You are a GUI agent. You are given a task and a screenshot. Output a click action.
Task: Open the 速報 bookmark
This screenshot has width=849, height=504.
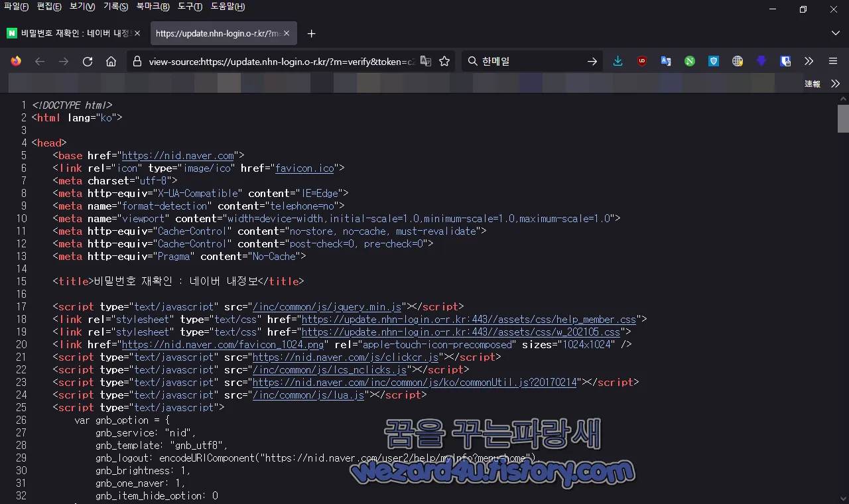tap(813, 84)
